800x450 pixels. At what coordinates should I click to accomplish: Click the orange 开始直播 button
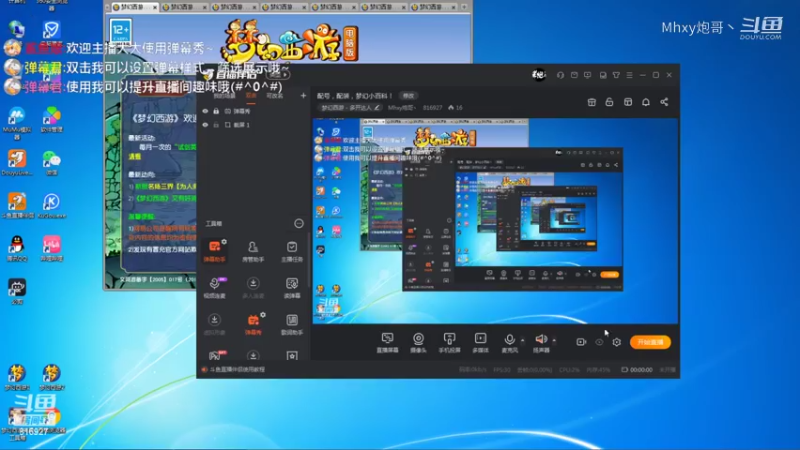tap(650, 342)
